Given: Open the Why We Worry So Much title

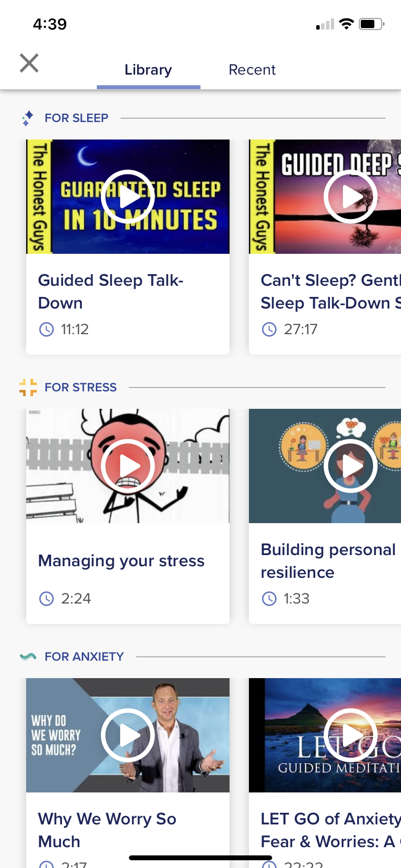Looking at the screenshot, I should [x=107, y=830].
